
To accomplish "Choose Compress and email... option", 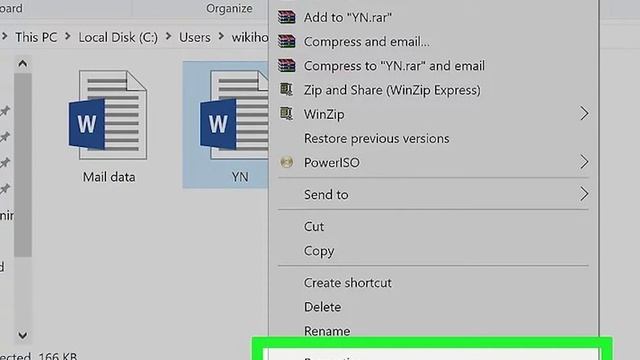I will 433,41.
